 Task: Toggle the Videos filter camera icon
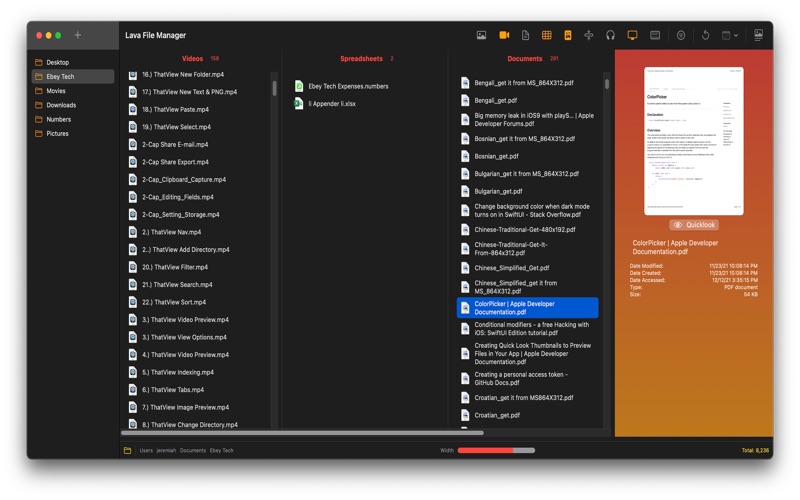click(x=504, y=35)
